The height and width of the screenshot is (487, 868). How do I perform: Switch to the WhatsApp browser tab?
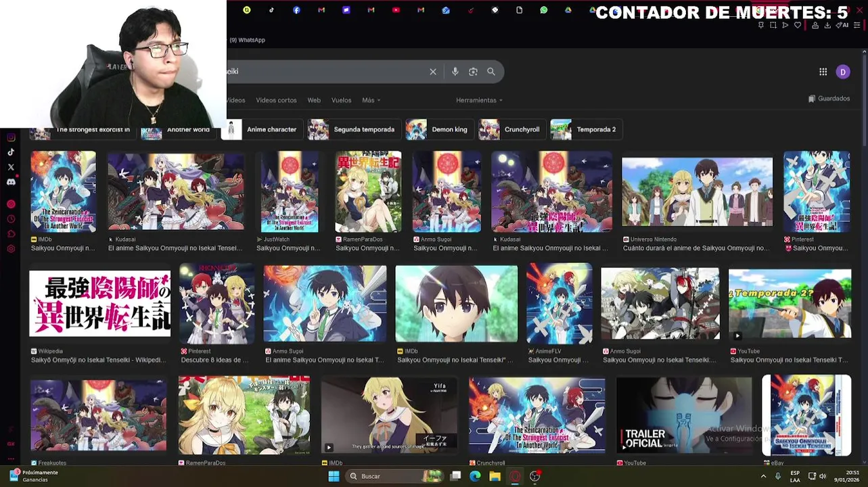tap(544, 10)
